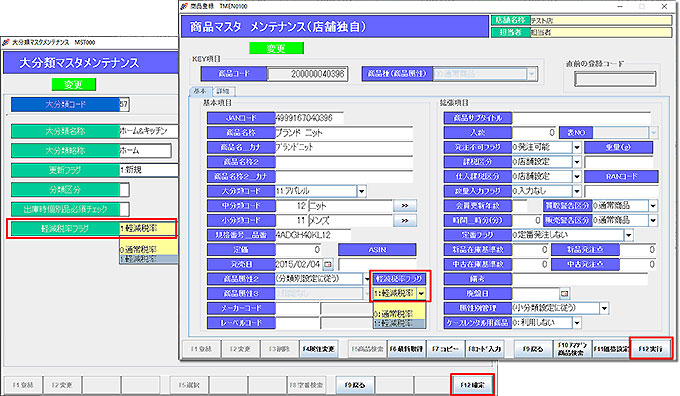
Task: Expand the 課税区分 dropdown showing 0:店舗設定
Action: pyautogui.click(x=576, y=162)
